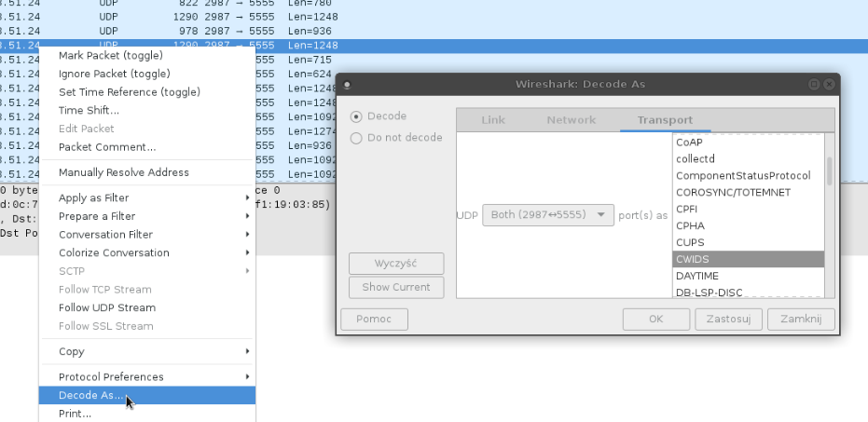Click the Decode As window maximize icon
Image resolution: width=868 pixels, height=422 pixels.
pyautogui.click(x=814, y=84)
